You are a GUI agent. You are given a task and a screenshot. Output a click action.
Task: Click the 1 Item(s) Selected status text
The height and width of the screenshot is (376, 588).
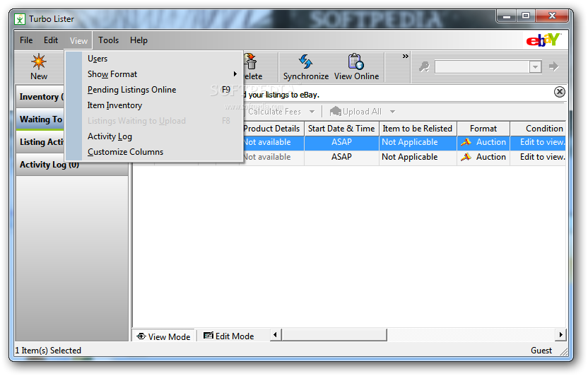[x=48, y=351]
